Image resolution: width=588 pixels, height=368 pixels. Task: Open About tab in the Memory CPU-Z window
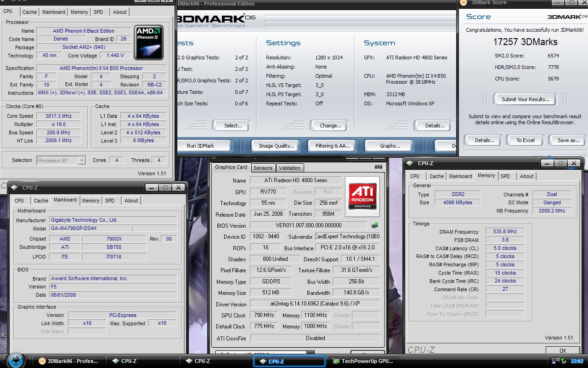coord(527,176)
